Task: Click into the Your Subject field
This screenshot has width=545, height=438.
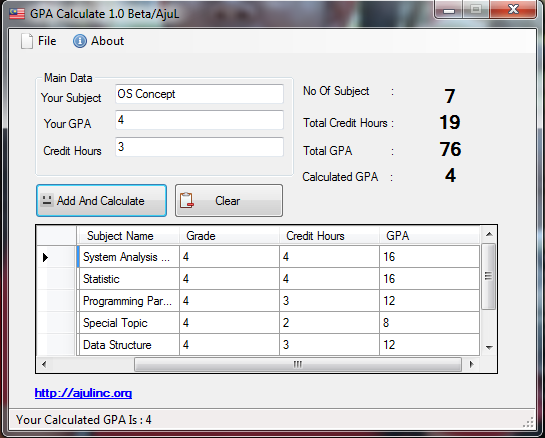Action: click(x=199, y=94)
